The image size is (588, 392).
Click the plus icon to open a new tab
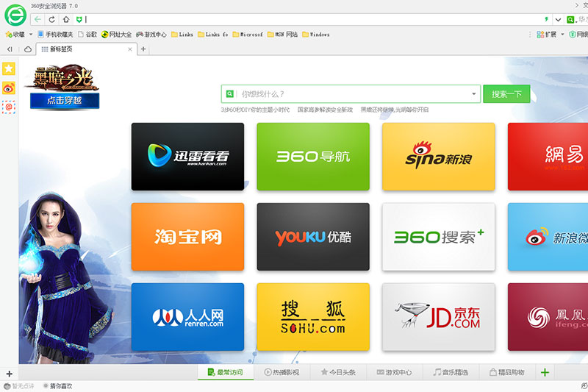click(143, 49)
